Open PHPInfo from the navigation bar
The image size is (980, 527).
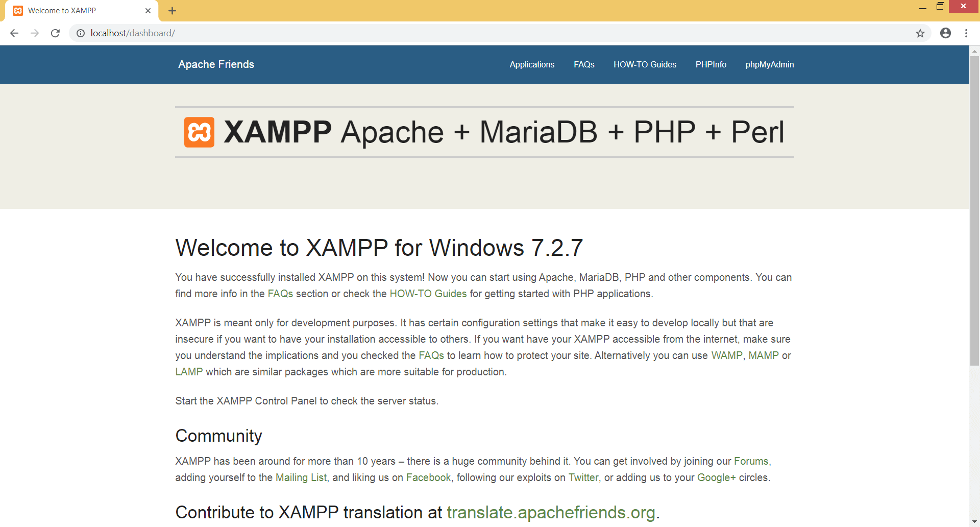710,64
